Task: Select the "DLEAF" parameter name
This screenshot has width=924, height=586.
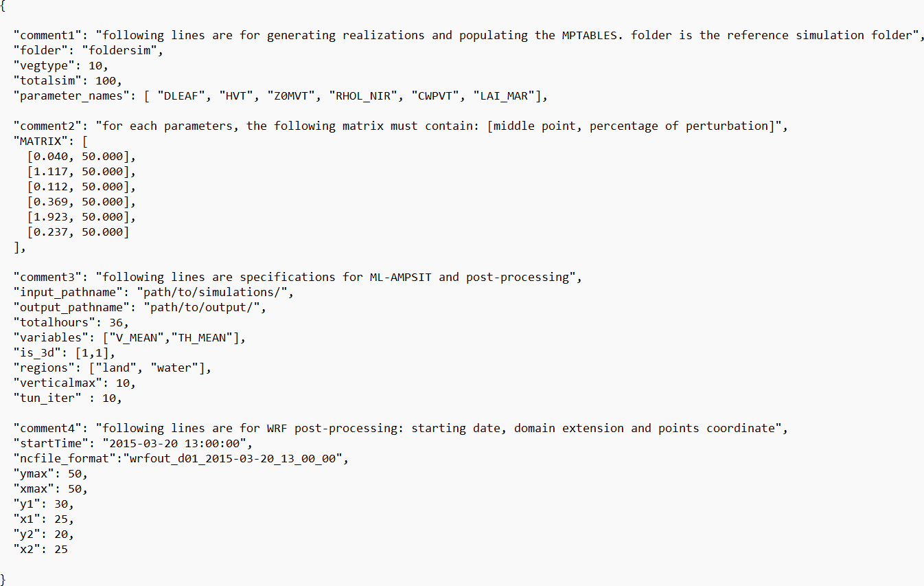Action: (x=185, y=95)
